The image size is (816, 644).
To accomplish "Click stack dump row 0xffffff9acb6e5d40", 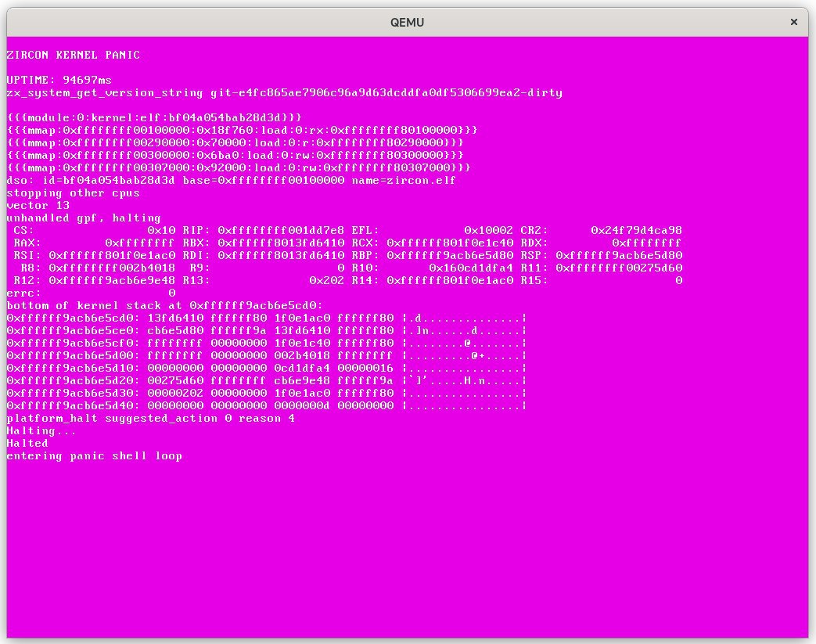I will click(267, 405).
